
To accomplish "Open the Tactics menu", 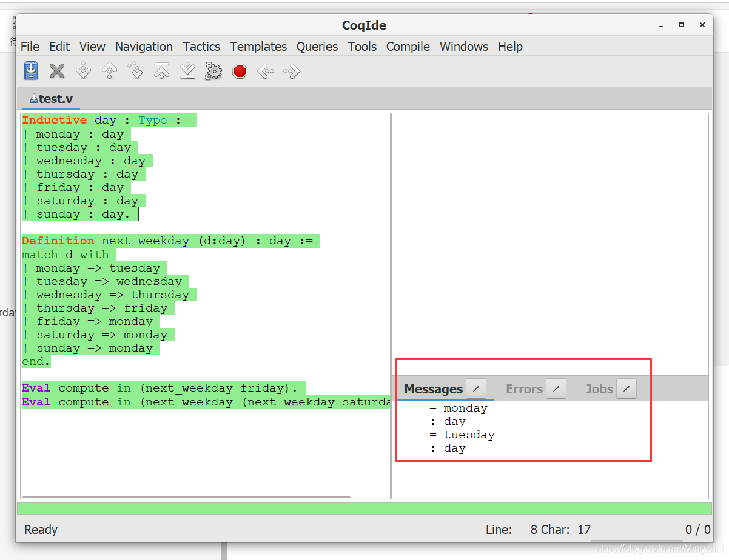I will coord(201,47).
